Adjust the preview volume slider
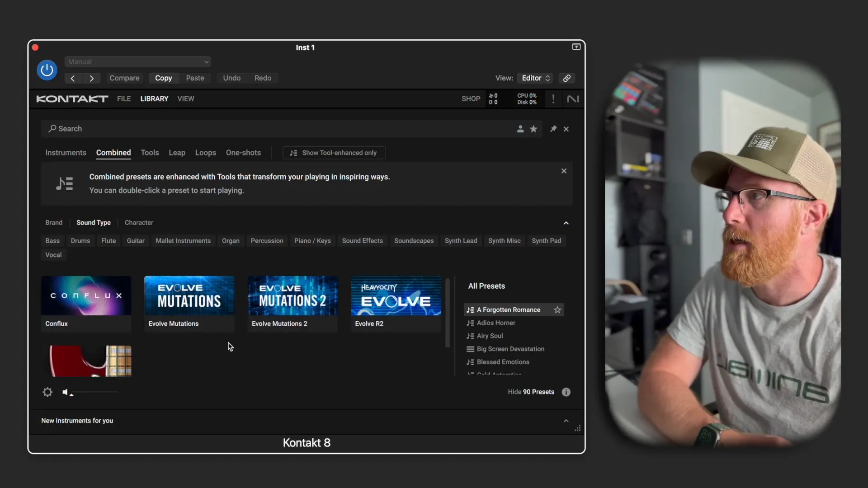Viewport: 868px width, 488px height. click(x=94, y=392)
